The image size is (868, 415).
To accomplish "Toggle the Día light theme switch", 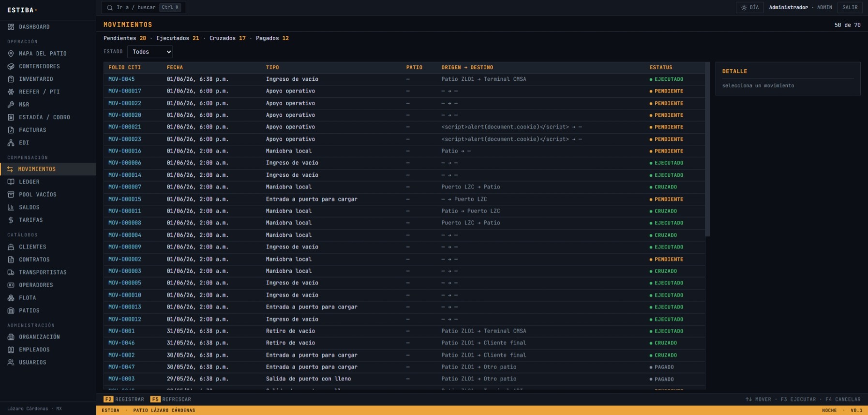I will coord(750,8).
